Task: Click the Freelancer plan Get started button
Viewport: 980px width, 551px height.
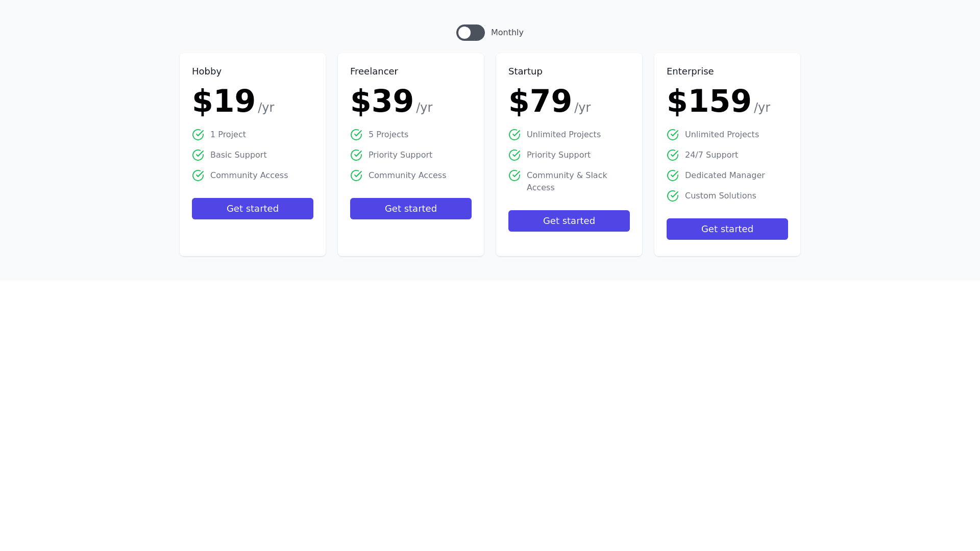Action: 411,209
